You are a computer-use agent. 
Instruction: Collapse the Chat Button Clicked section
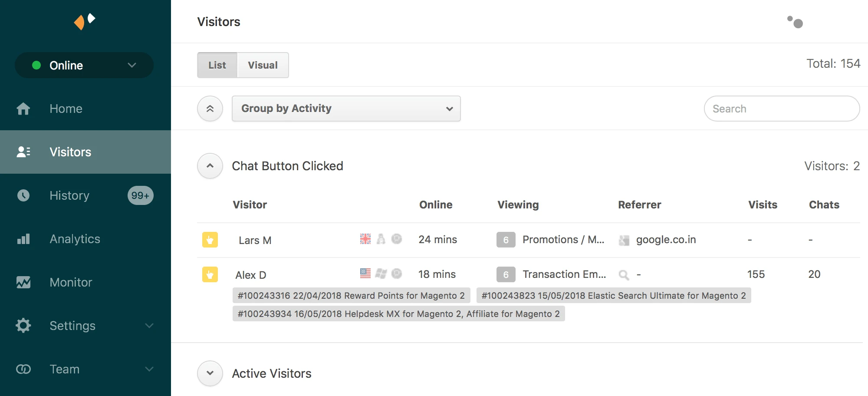(x=210, y=166)
